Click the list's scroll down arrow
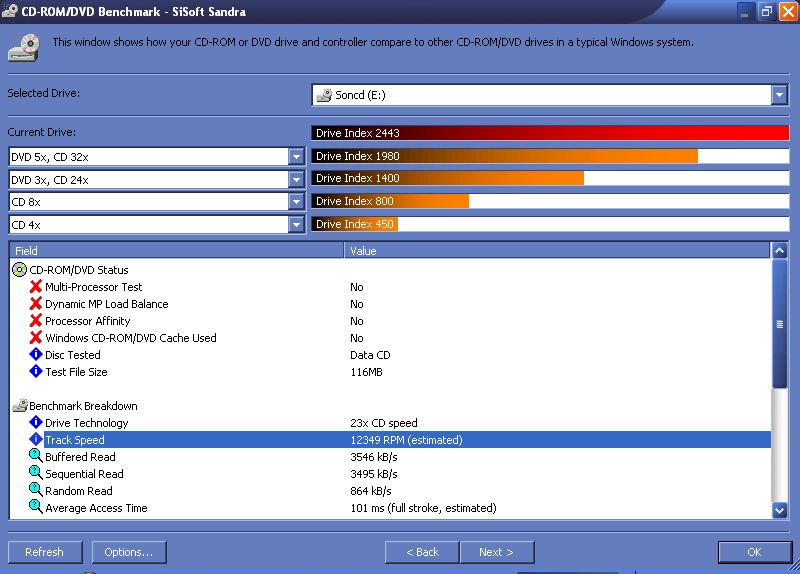Image resolution: width=800 pixels, height=574 pixels. coord(780,510)
